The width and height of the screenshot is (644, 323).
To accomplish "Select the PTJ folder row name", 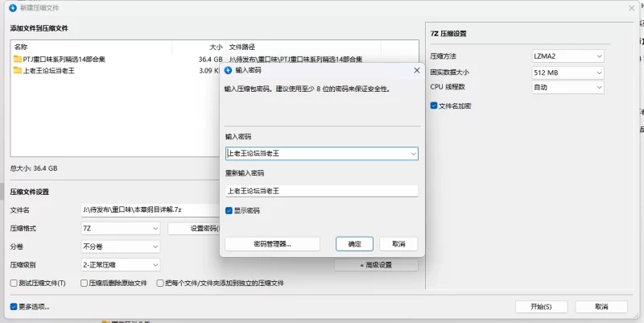I will (x=64, y=59).
